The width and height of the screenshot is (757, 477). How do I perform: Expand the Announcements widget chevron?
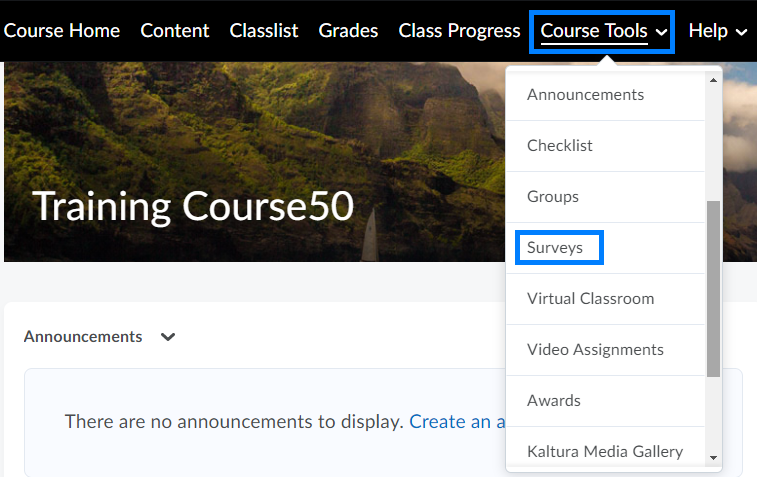point(168,337)
